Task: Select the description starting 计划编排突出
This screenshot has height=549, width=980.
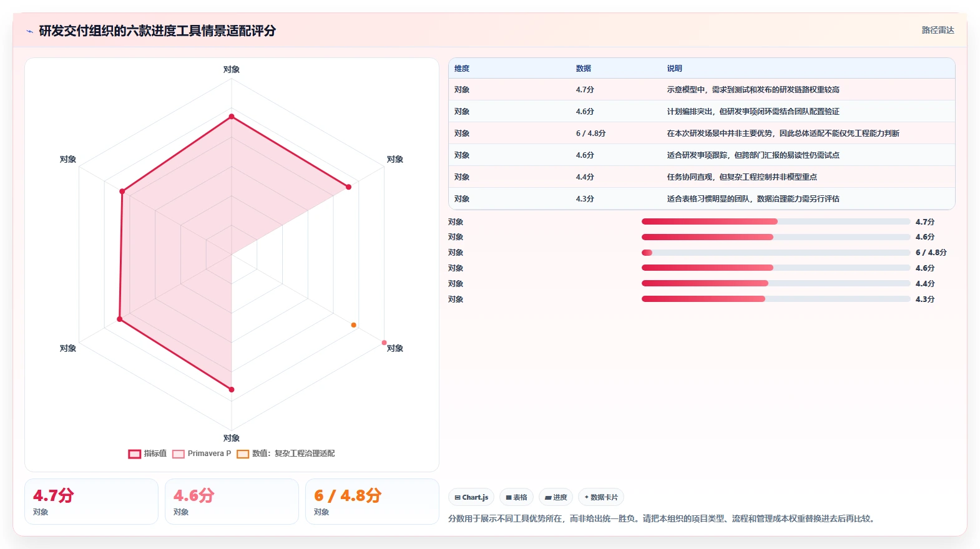Action: (x=753, y=112)
